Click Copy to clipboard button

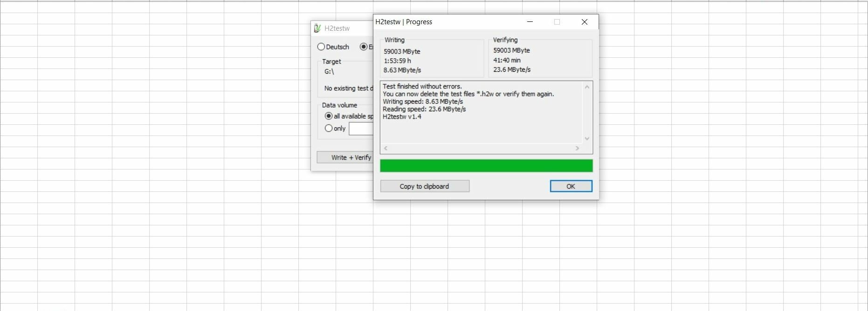point(425,186)
